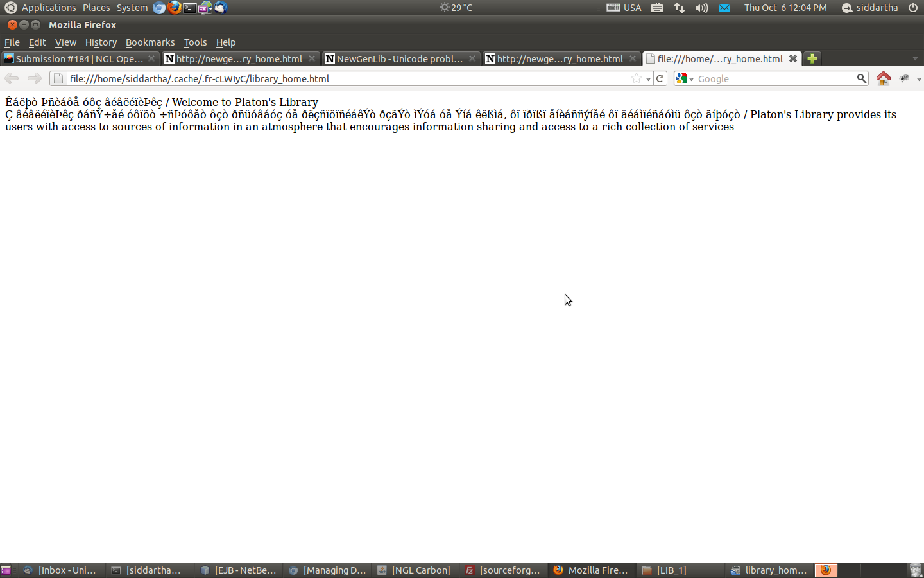Reload the current page

[x=660, y=78]
